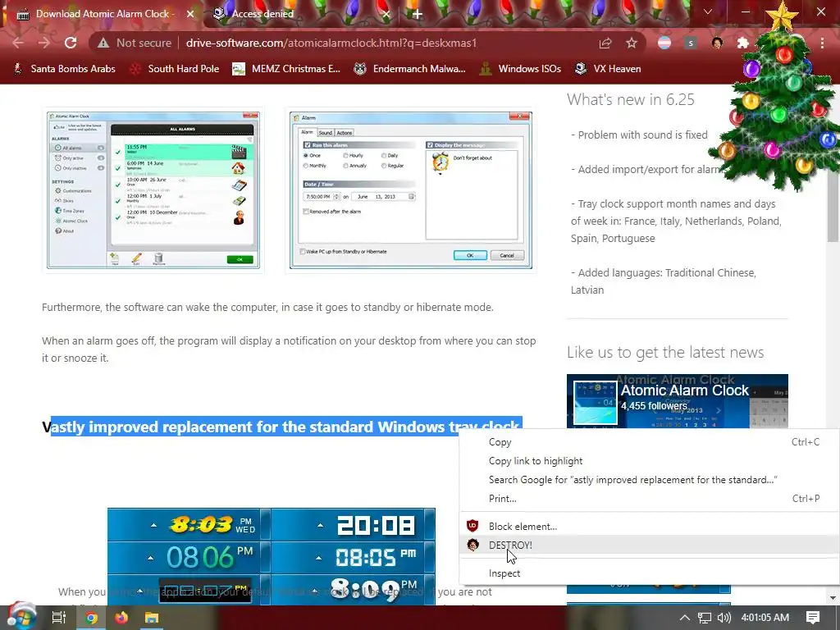The width and height of the screenshot is (840, 630).
Task: Open the Action Center notifications icon
Action: 813,618
